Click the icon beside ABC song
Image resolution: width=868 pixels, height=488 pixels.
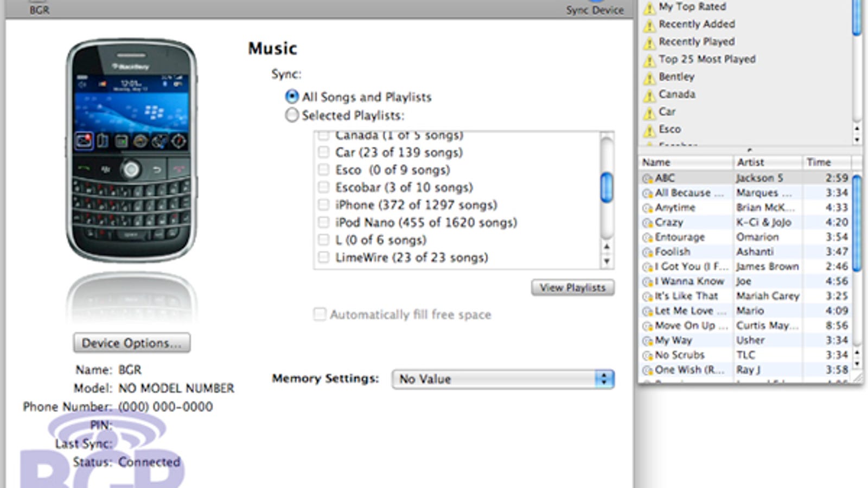click(x=647, y=178)
